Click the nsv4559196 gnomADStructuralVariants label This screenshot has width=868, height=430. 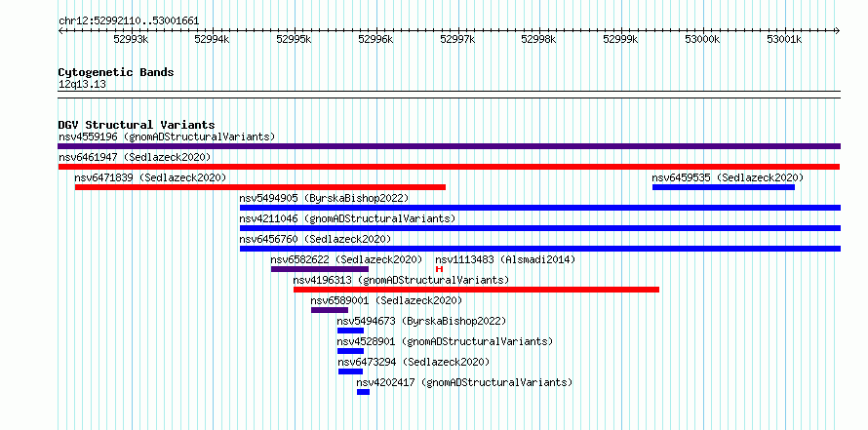pyautogui.click(x=167, y=137)
